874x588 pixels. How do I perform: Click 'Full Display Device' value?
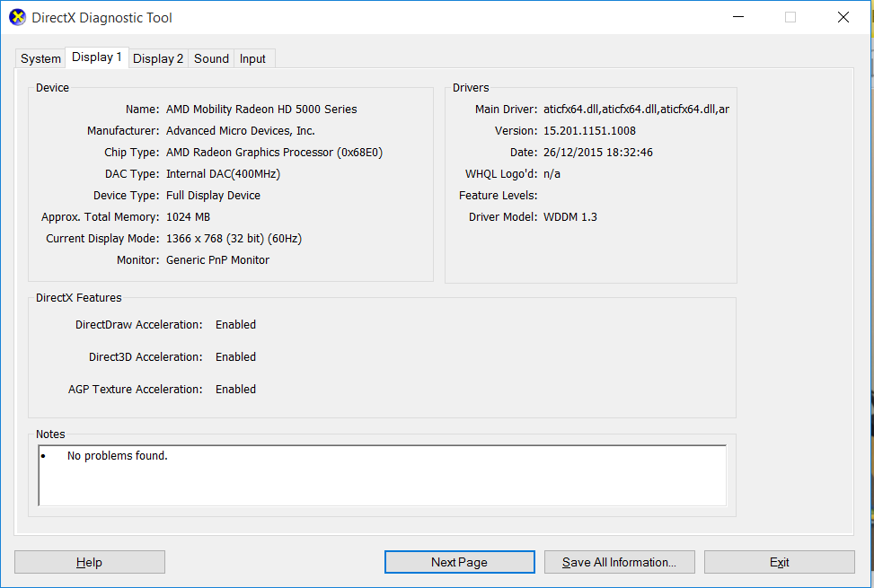(213, 196)
